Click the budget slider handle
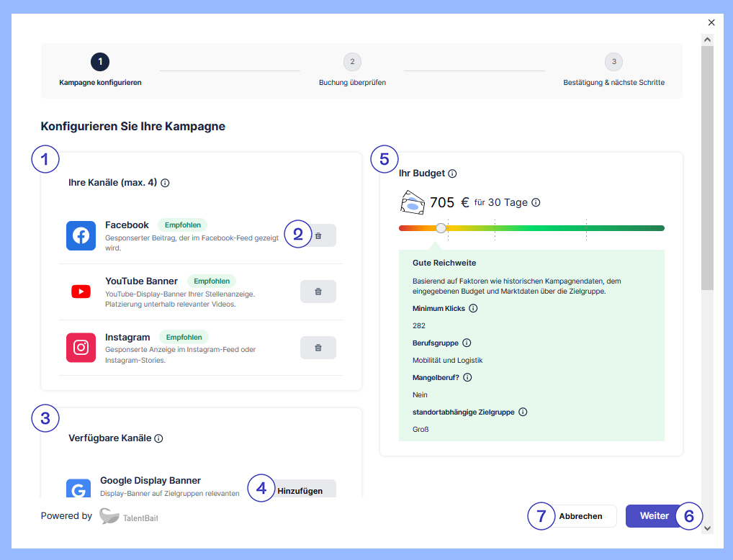 [x=441, y=228]
